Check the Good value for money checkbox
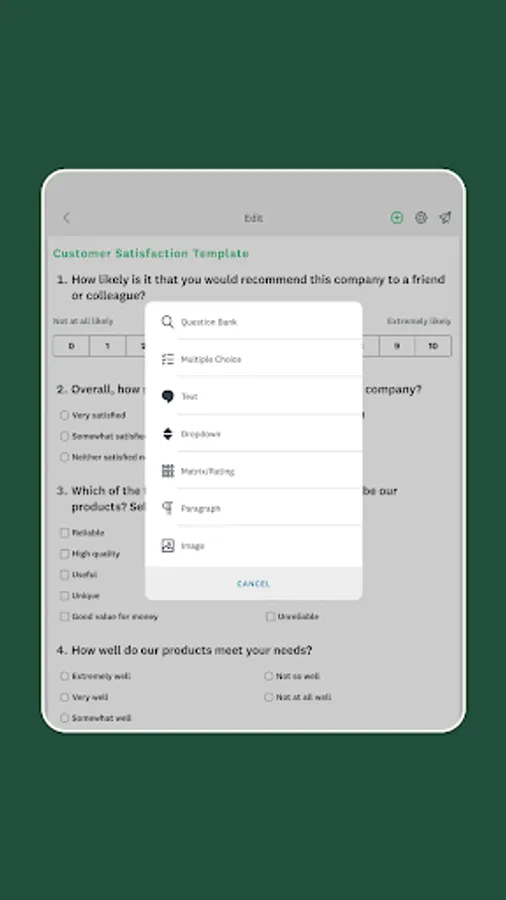Viewport: 506px width, 900px height. 65,616
